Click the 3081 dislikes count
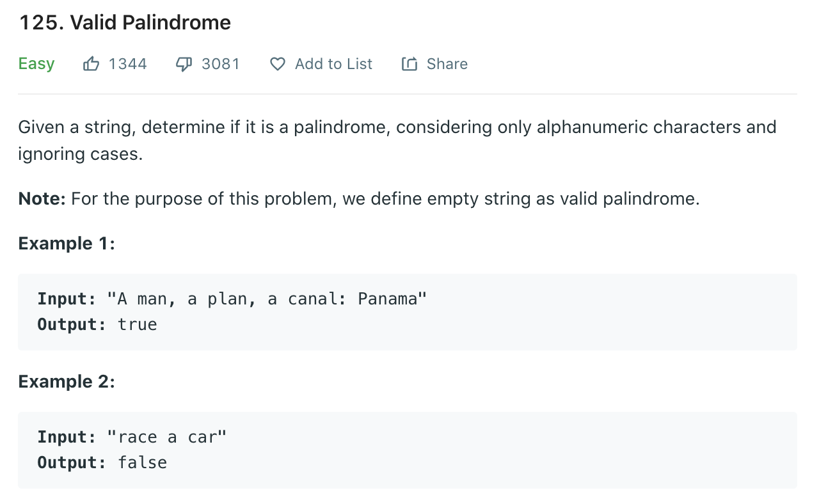The image size is (819, 504). point(221,64)
